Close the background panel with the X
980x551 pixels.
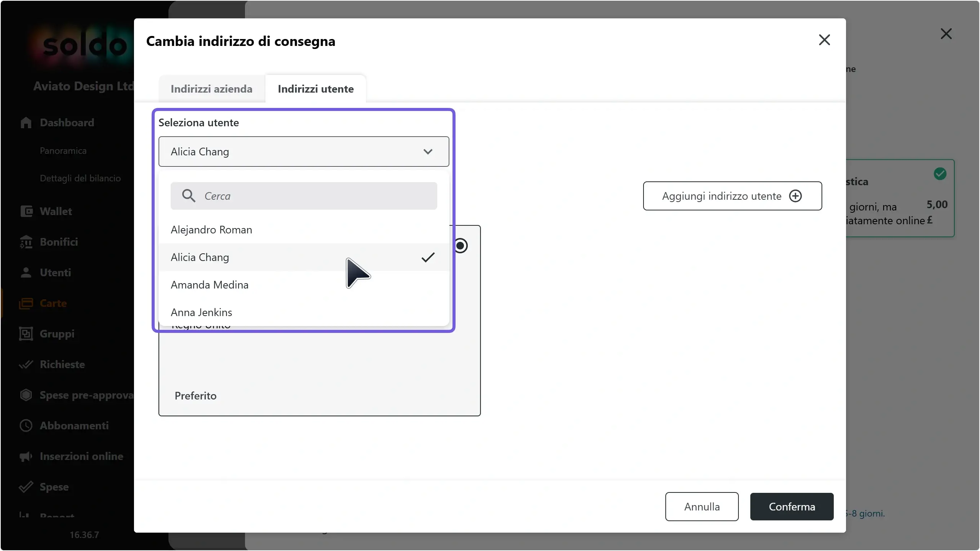click(x=946, y=34)
